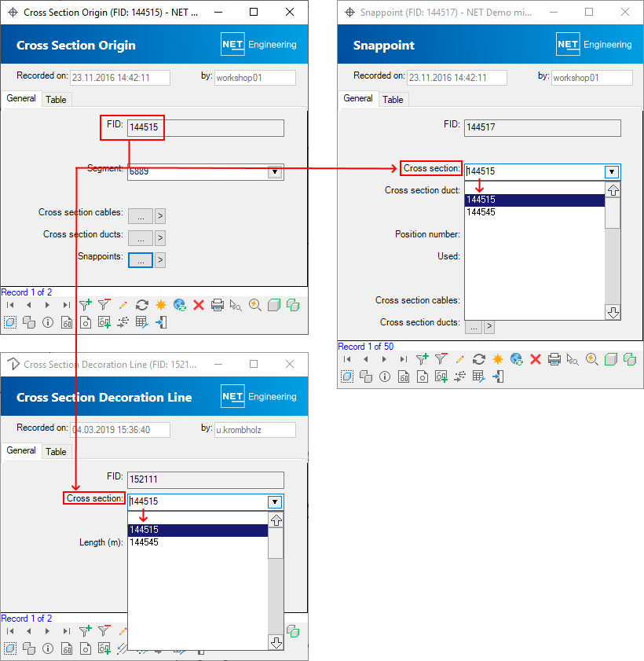
Task: Click the arrow button beside Cross section cables
Action: [160, 216]
